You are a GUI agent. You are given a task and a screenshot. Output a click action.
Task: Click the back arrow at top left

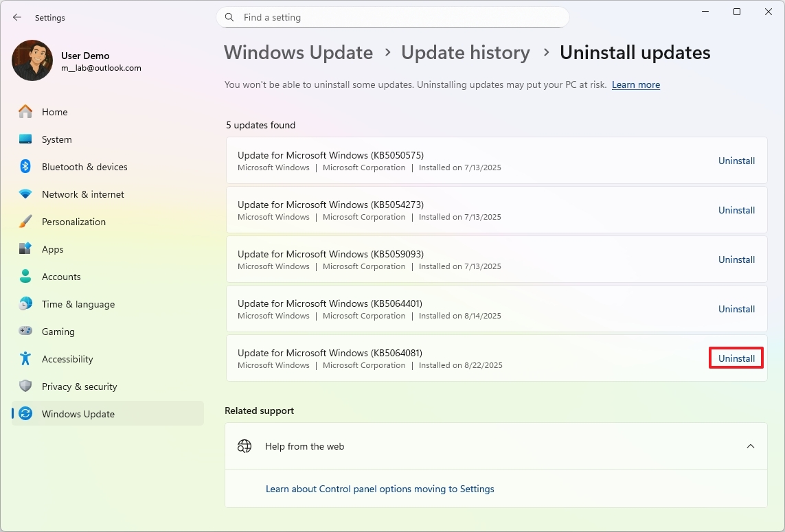click(16, 17)
